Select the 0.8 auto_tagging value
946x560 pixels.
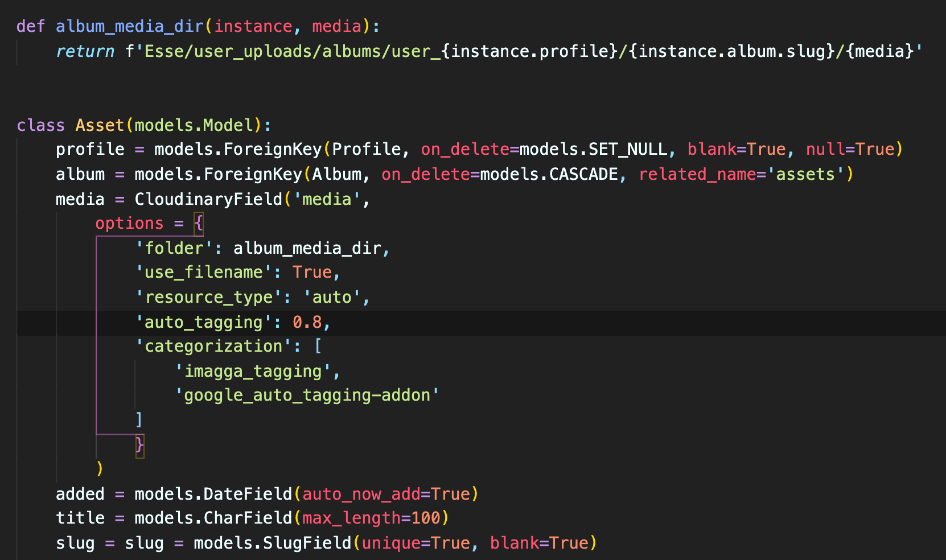coord(309,322)
